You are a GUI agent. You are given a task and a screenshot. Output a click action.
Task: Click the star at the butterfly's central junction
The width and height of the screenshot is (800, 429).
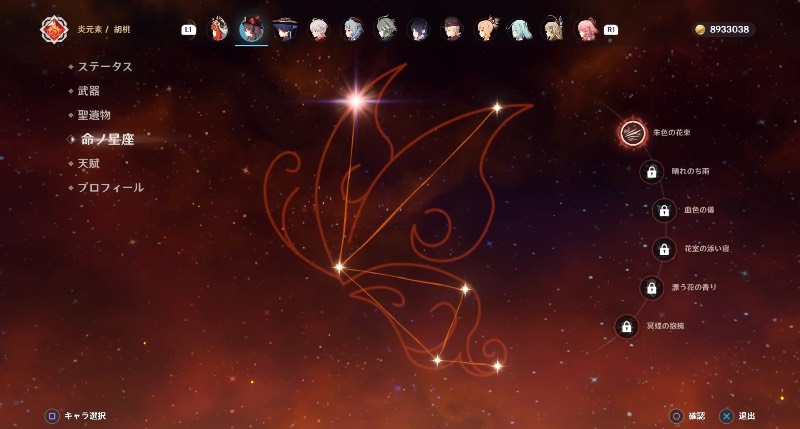coord(339,267)
